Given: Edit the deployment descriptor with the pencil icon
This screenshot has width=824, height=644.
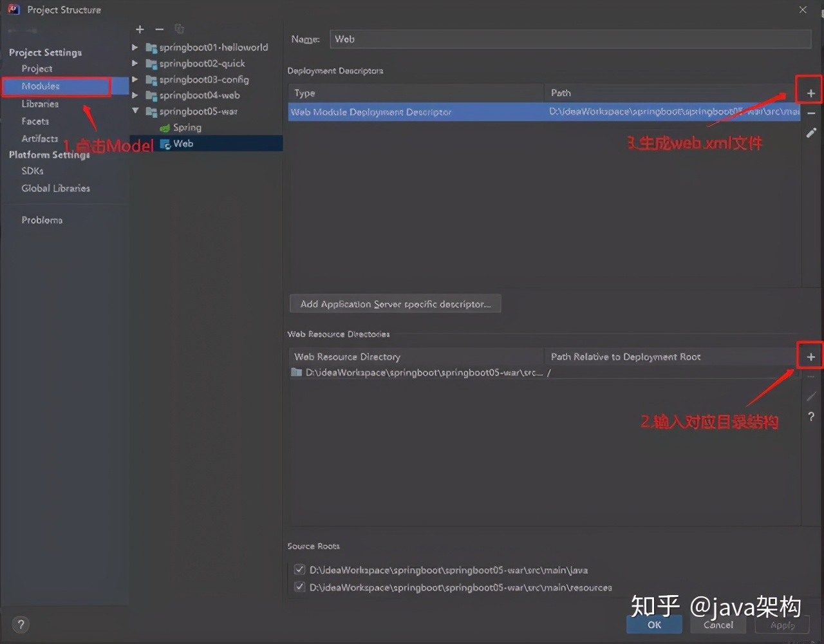Looking at the screenshot, I should (x=811, y=133).
